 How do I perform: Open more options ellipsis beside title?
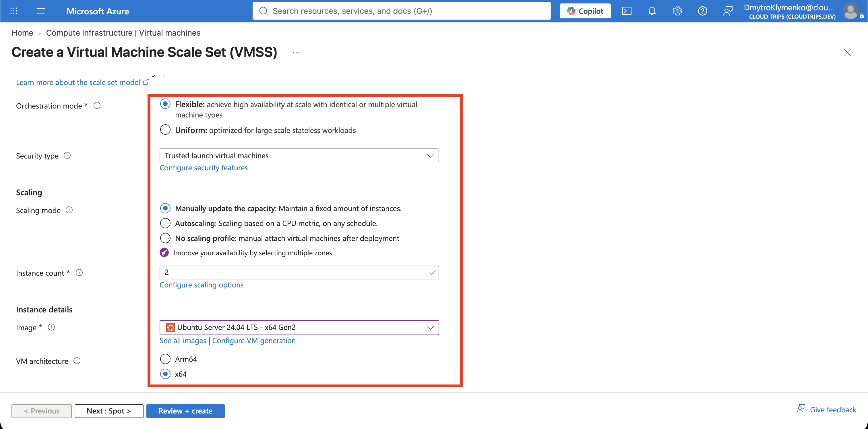coord(296,52)
